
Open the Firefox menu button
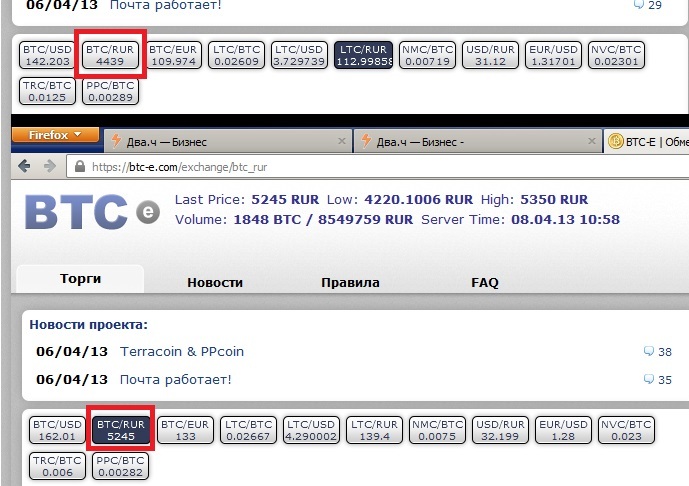tap(55, 134)
